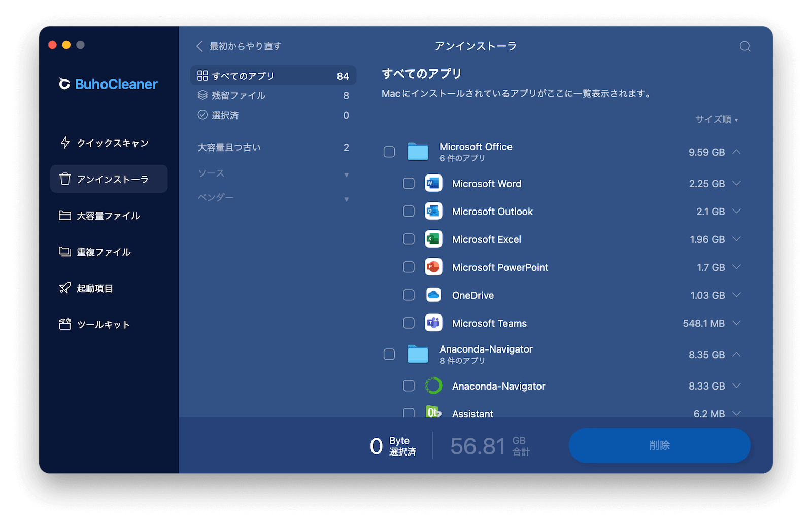The width and height of the screenshot is (812, 525).
Task: Click the toolbox icon beside ツールキット
Action: point(65,324)
